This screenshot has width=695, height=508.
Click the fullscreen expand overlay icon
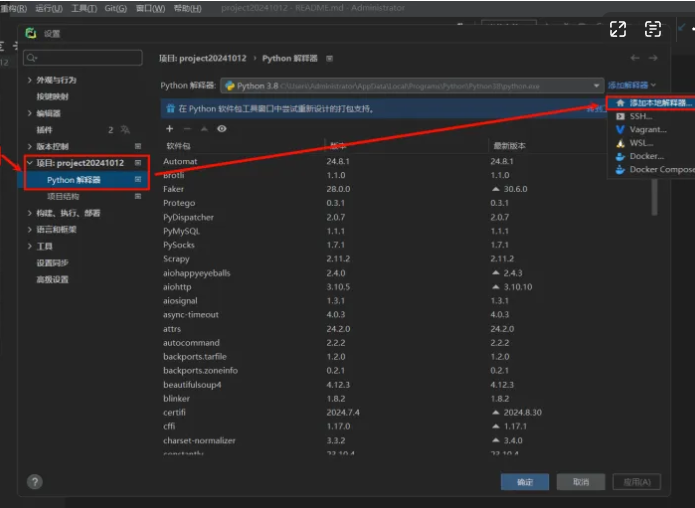pos(618,29)
